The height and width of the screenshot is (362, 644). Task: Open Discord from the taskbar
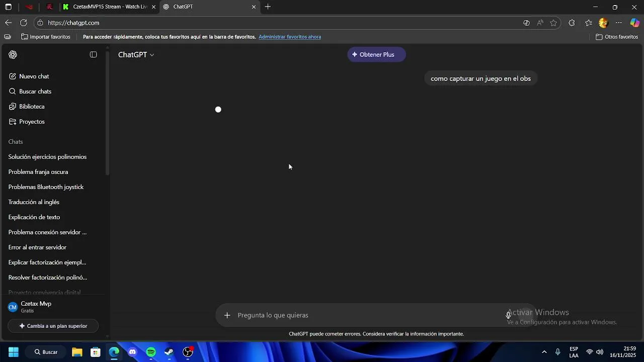pos(133,352)
